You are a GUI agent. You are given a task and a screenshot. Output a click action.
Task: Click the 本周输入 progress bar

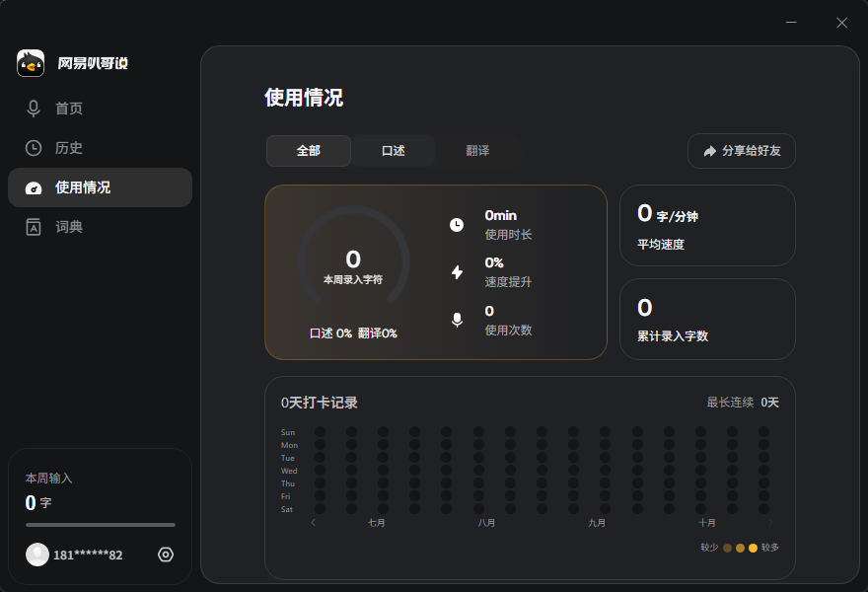coord(101,525)
